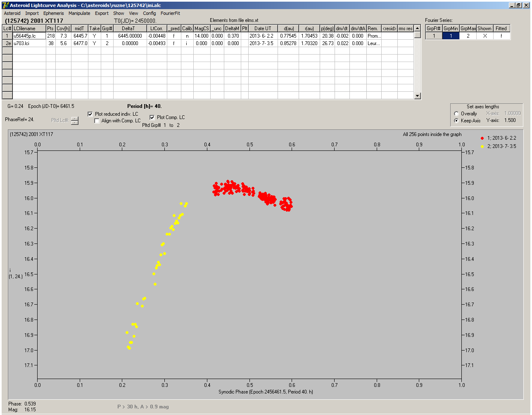Viewport: 532px width, 415px height.
Task: Click the X-axis length value 1.00000
Action: click(512, 113)
